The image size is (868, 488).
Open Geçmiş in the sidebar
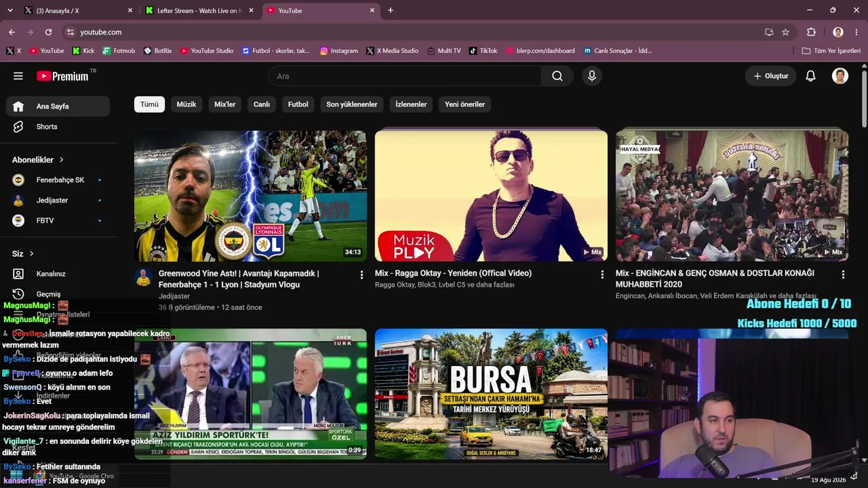pyautogui.click(x=58, y=294)
